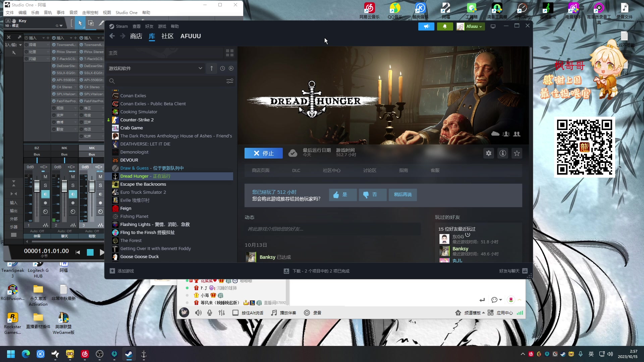Show ready-to-play games filter
This screenshot has width=644, height=362.
(231, 68)
